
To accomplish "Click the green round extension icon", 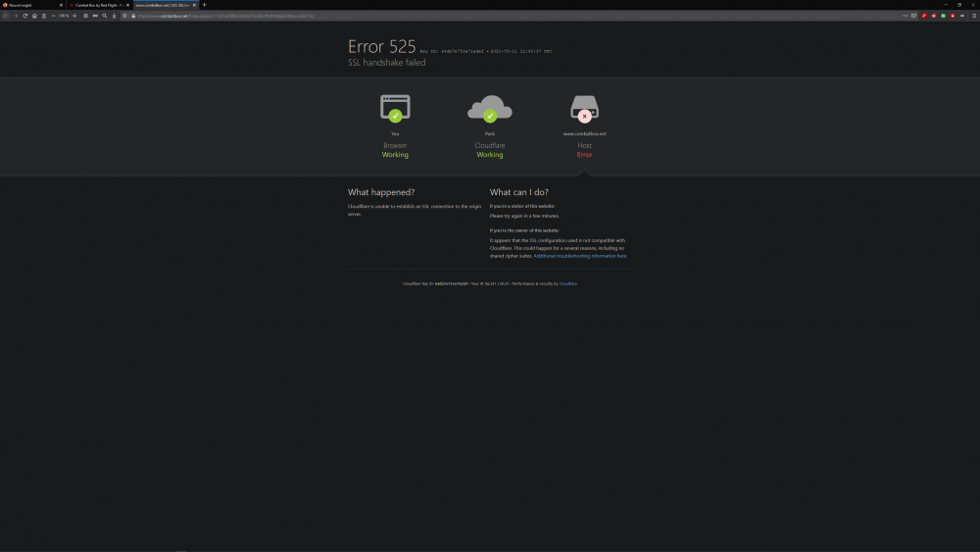I will click(943, 16).
